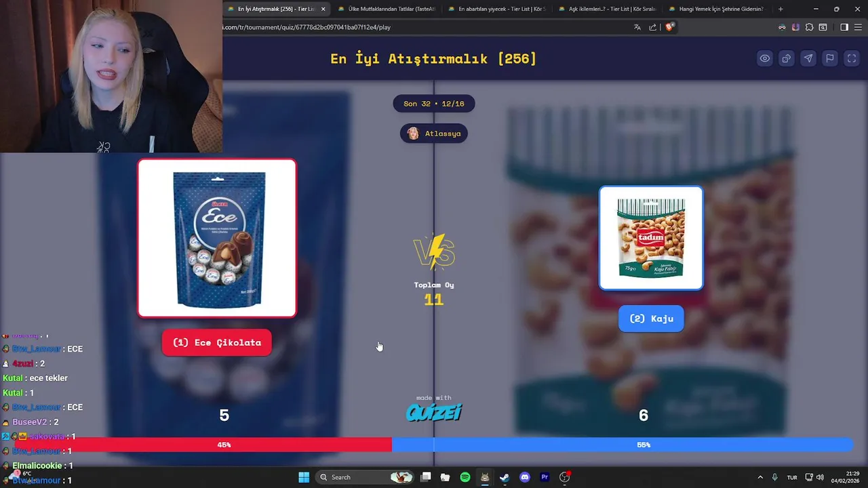Viewport: 868px width, 488px height.
Task: Click the microphone icon in system tray
Action: point(775,477)
